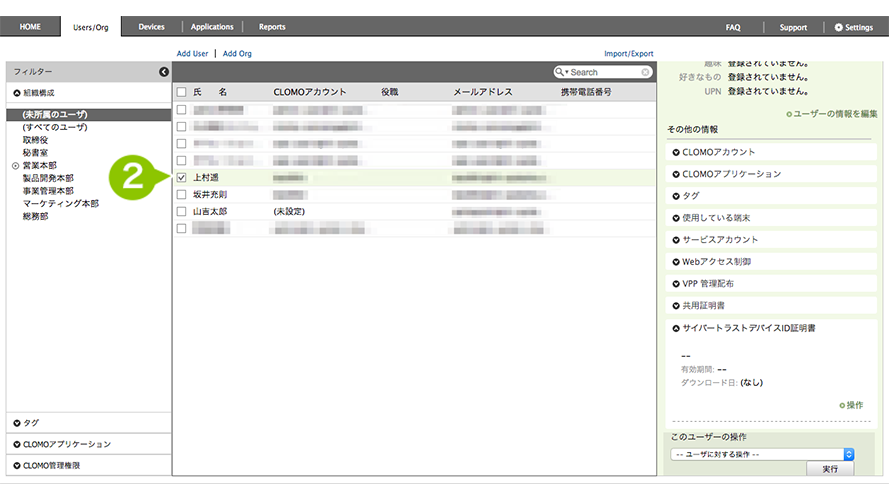Collapse the フィルター panel arrow icon

164,72
